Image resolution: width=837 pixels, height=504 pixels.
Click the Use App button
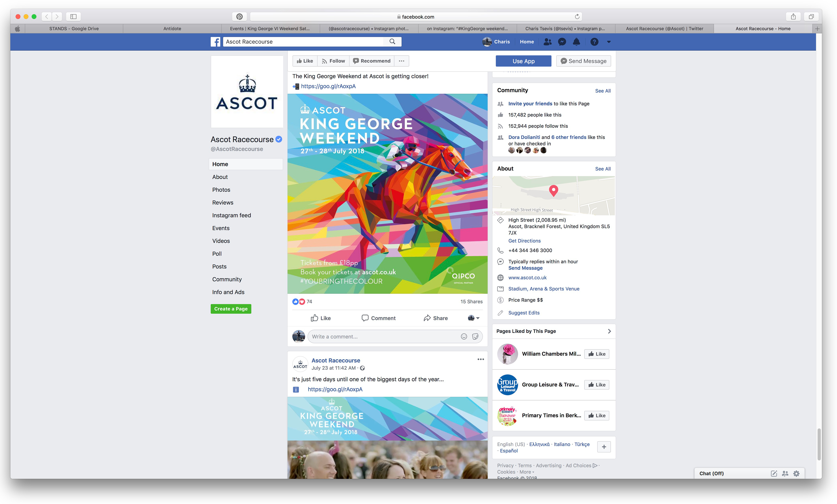[x=524, y=61]
